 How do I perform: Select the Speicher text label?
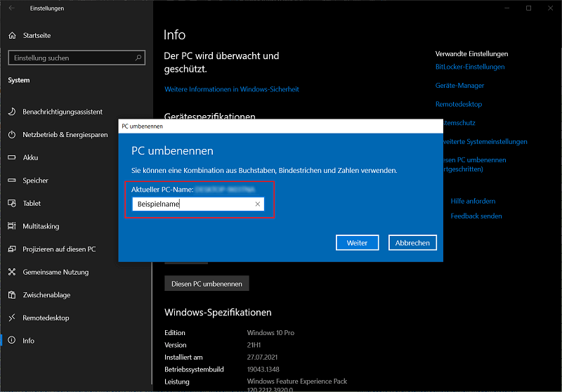click(36, 181)
